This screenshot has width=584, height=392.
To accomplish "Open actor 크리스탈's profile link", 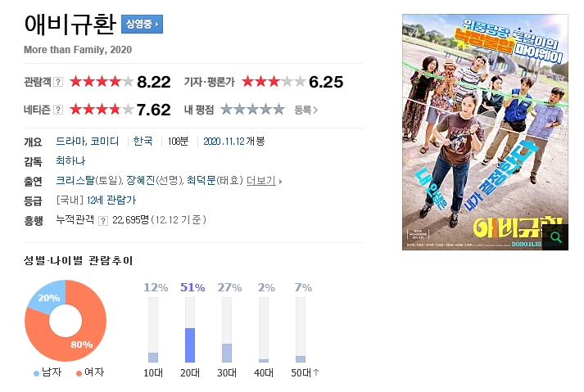I will click(x=75, y=181).
